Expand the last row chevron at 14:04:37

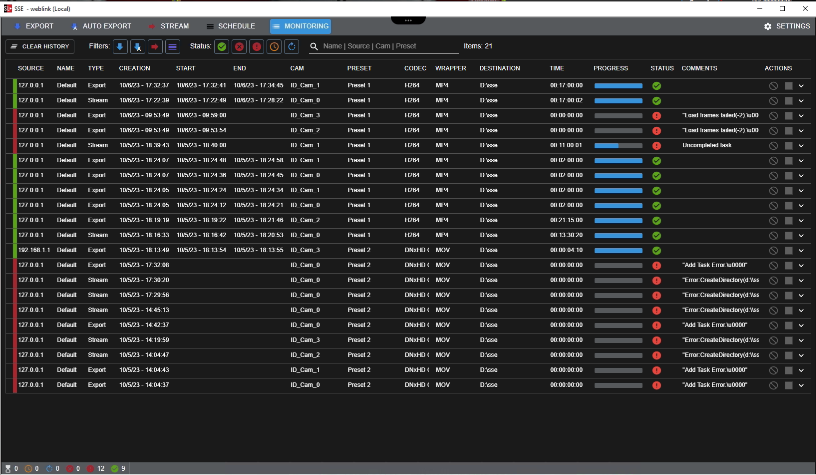pos(801,385)
